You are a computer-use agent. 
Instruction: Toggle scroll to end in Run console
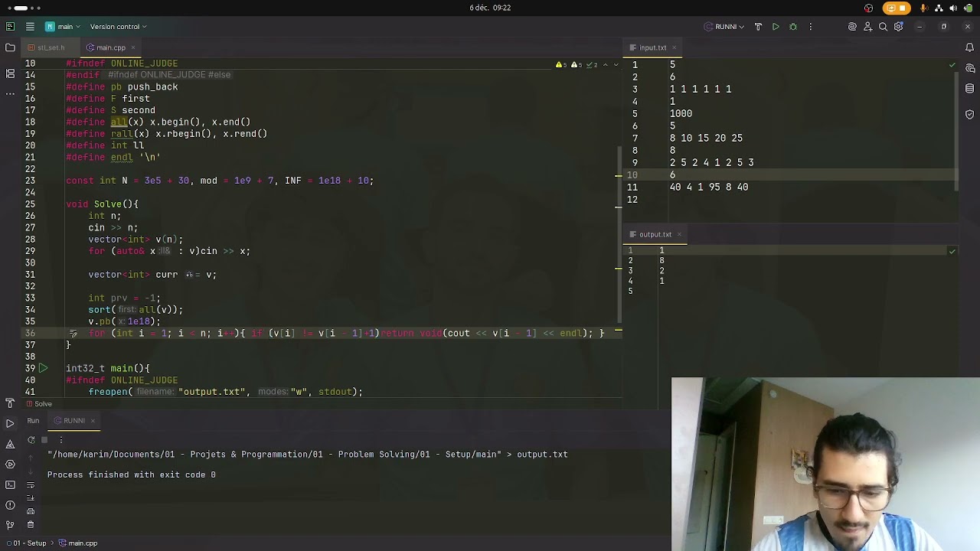(31, 497)
